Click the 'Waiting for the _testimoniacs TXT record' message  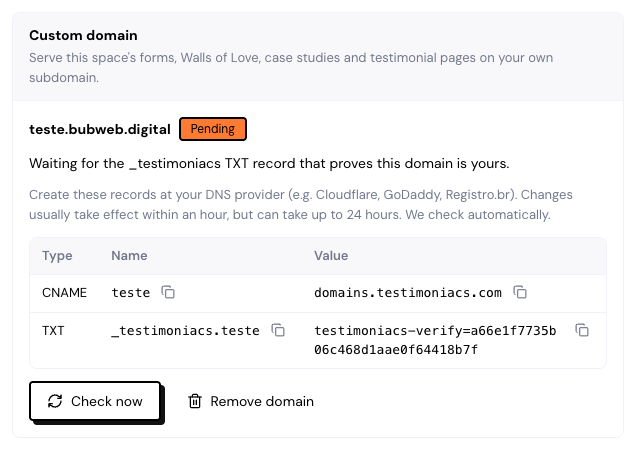(269, 163)
